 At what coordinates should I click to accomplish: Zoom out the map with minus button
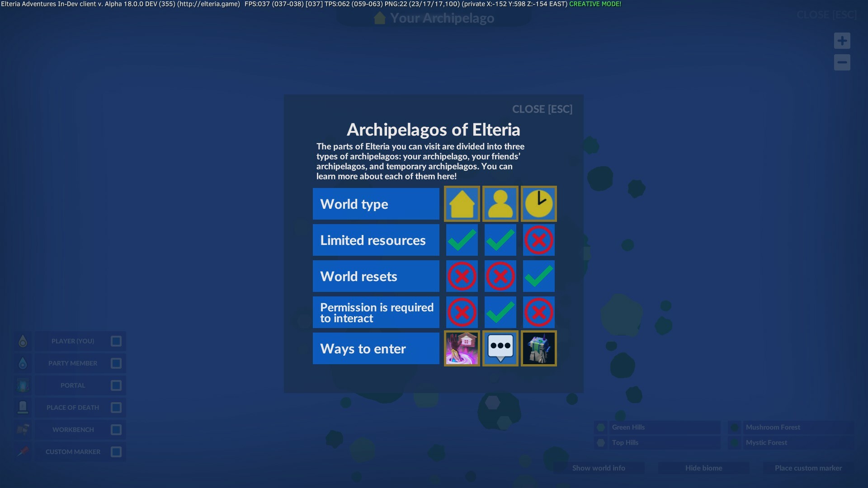click(842, 62)
